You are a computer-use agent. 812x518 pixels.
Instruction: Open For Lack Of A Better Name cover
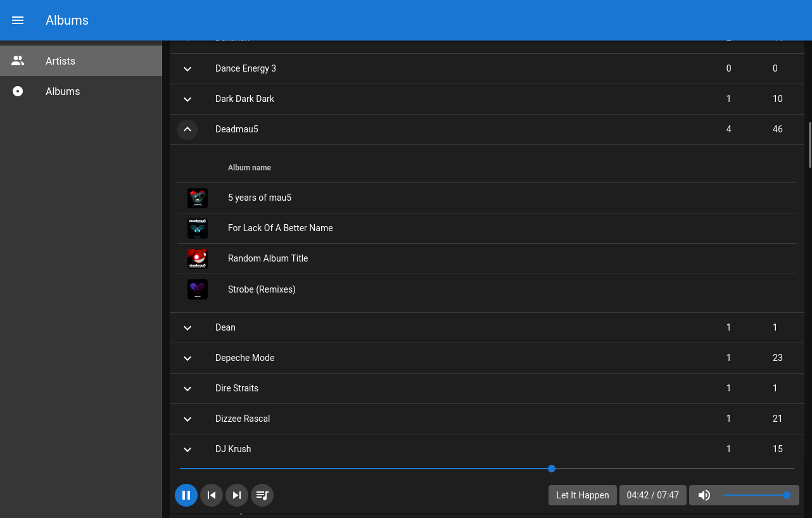(x=198, y=229)
